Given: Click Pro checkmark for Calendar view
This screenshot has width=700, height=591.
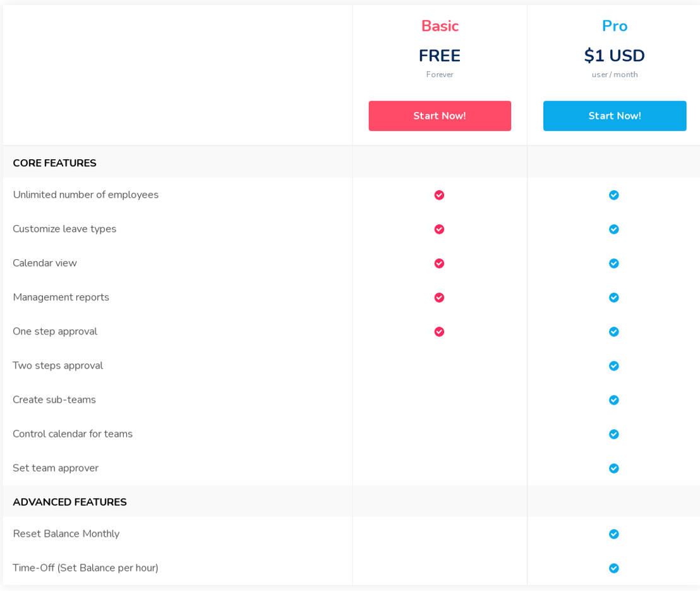Looking at the screenshot, I should [613, 264].
